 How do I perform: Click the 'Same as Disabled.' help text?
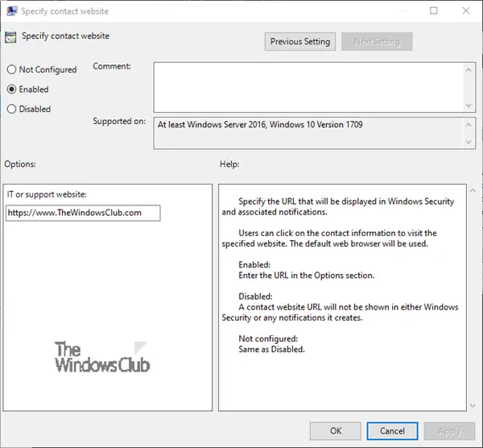coord(271,350)
